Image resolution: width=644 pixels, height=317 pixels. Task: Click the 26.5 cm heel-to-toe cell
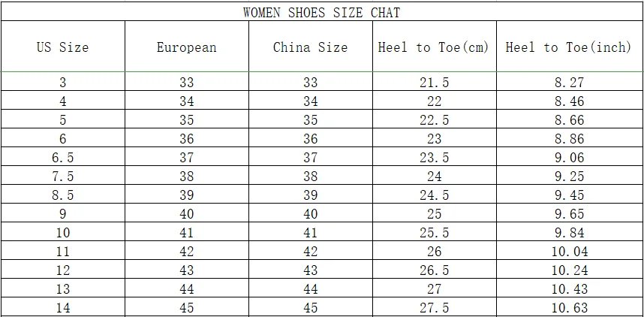(434, 270)
